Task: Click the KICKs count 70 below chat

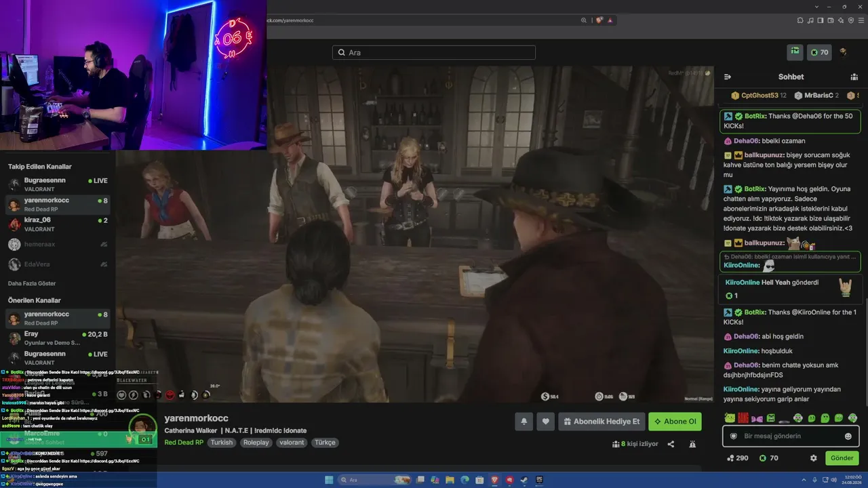Action: (769, 458)
